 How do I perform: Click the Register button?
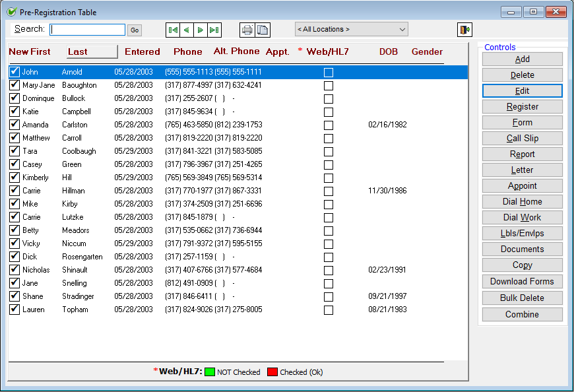(x=522, y=107)
